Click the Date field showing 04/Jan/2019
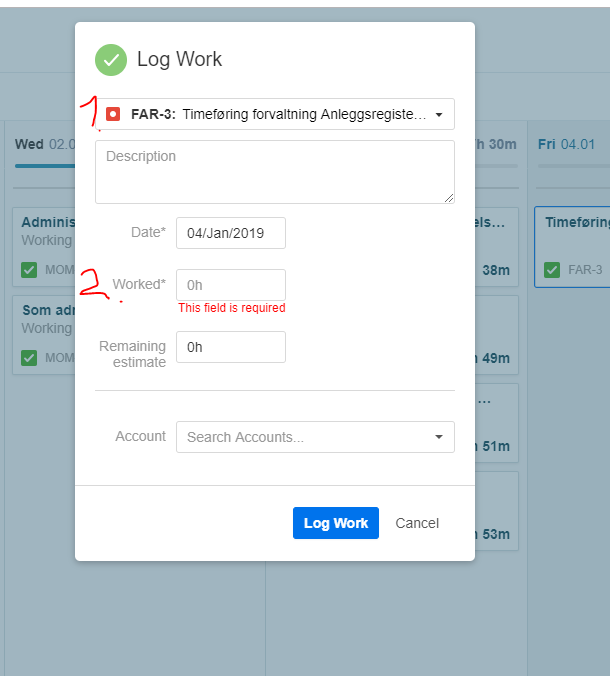The width and height of the screenshot is (610, 676). click(231, 233)
